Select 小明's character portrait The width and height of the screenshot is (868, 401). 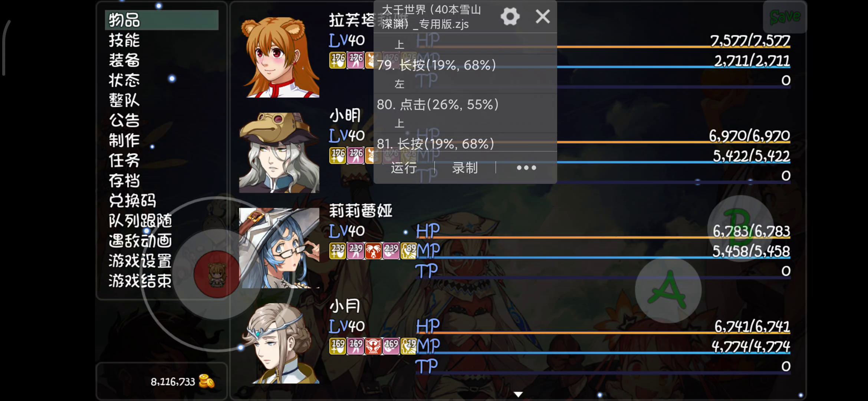coord(279,153)
